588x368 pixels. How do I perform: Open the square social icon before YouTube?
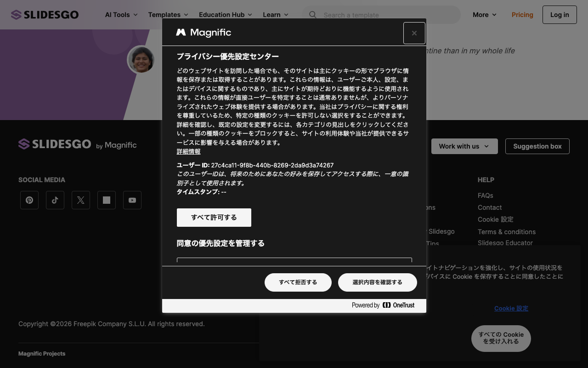pos(107,200)
